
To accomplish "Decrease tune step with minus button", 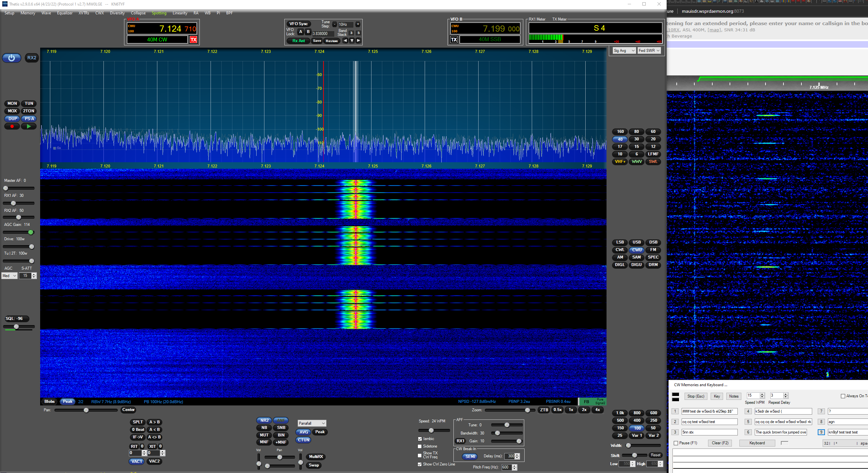I will (x=334, y=24).
